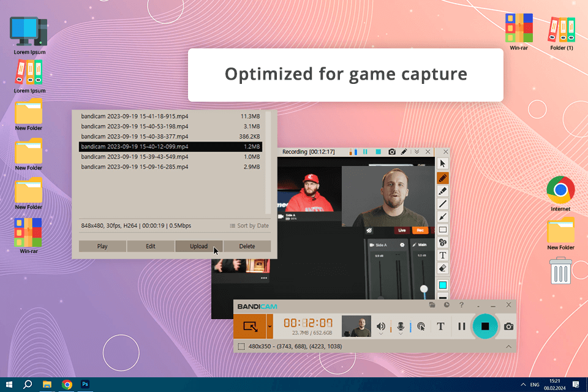Screen dimensions: 588x392
Task: Take screenshot using recording bar camera icon
Action: [392, 152]
